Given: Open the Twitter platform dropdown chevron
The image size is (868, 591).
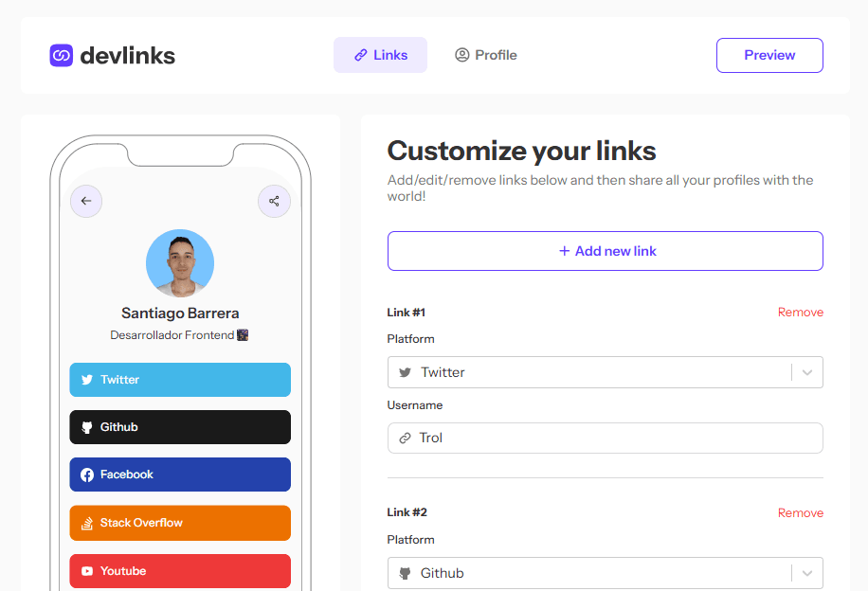Looking at the screenshot, I should (x=807, y=372).
